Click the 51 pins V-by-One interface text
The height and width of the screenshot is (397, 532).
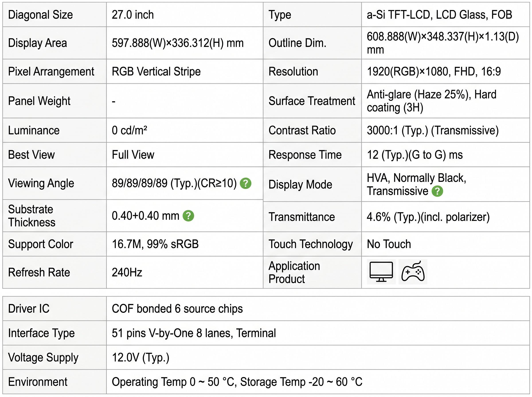194,333
